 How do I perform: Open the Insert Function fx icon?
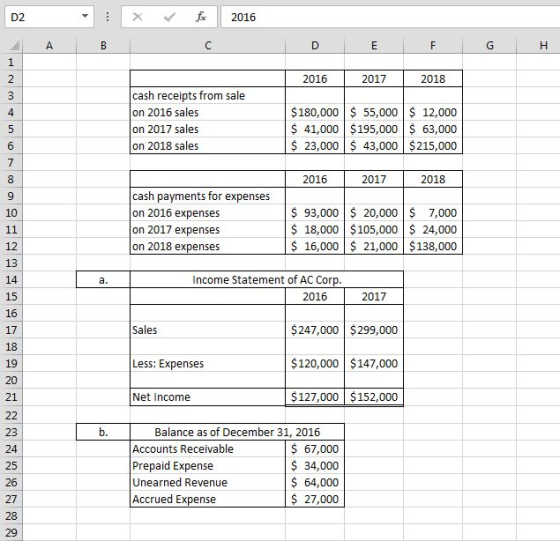point(201,17)
